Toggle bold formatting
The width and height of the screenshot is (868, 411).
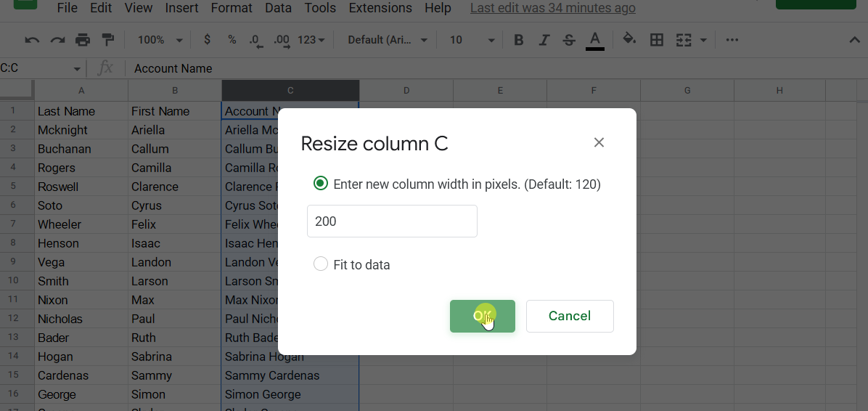coord(518,40)
